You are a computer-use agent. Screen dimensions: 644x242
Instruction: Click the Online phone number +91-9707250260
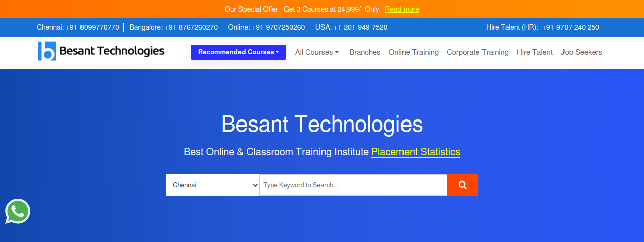pyautogui.click(x=278, y=27)
